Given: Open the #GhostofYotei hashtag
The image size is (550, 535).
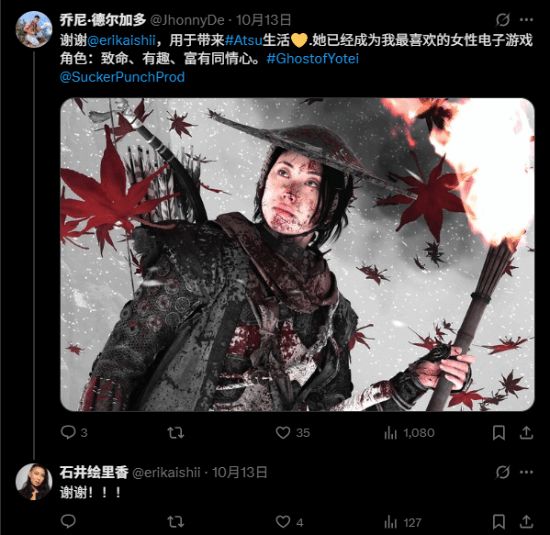Looking at the screenshot, I should (313, 59).
